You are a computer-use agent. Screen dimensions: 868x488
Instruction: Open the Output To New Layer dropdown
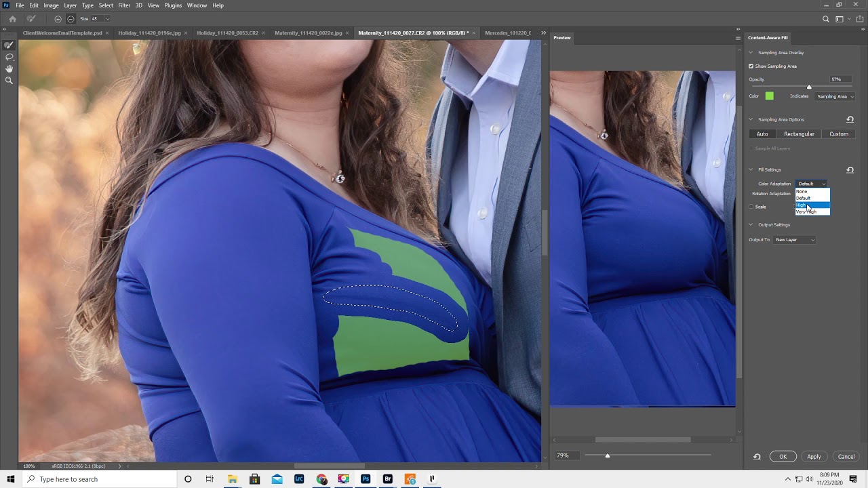pyautogui.click(x=795, y=240)
